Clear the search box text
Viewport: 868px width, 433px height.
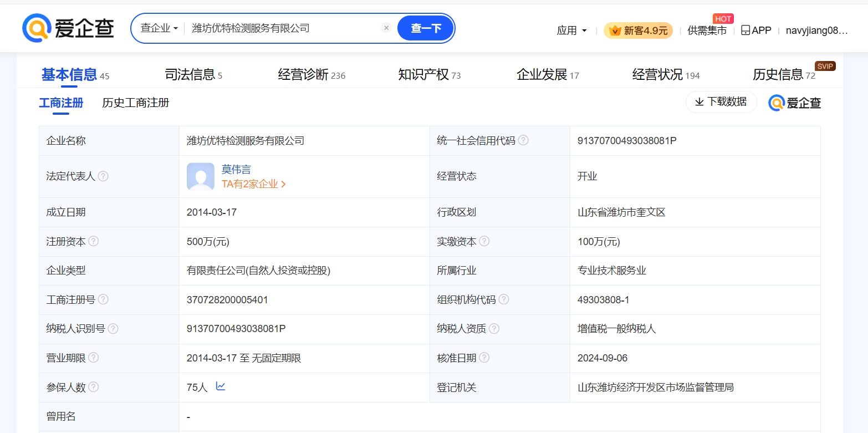[x=386, y=28]
